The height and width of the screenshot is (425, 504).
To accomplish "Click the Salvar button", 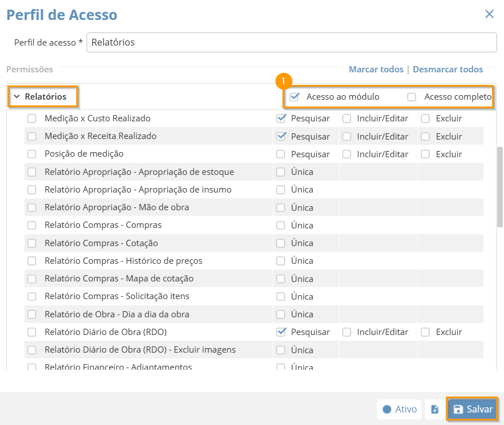I will 473,409.
